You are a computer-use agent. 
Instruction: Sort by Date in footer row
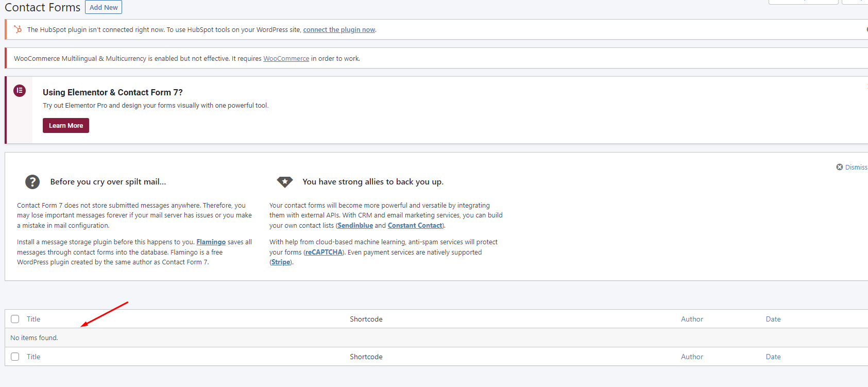pyautogui.click(x=773, y=357)
